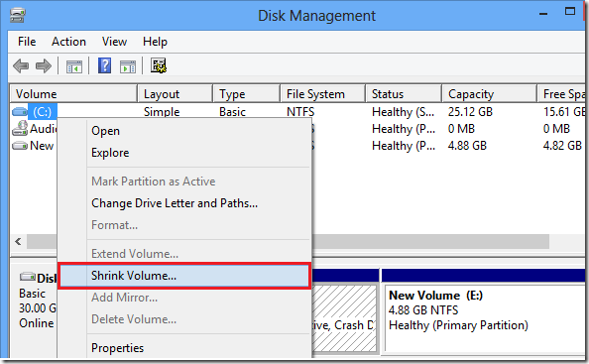Image resolution: width=589 pixels, height=364 pixels.
Task: Sort by the Volume column header
Action: pyautogui.click(x=73, y=94)
